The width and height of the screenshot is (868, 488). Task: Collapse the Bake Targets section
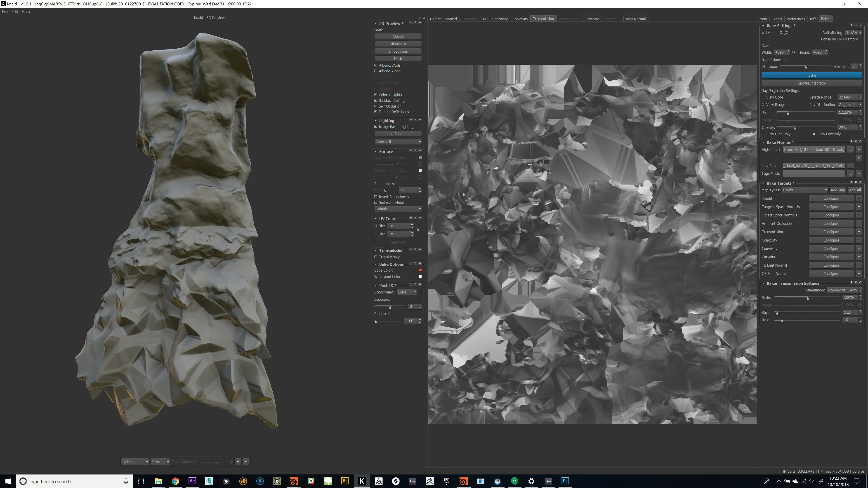point(763,183)
